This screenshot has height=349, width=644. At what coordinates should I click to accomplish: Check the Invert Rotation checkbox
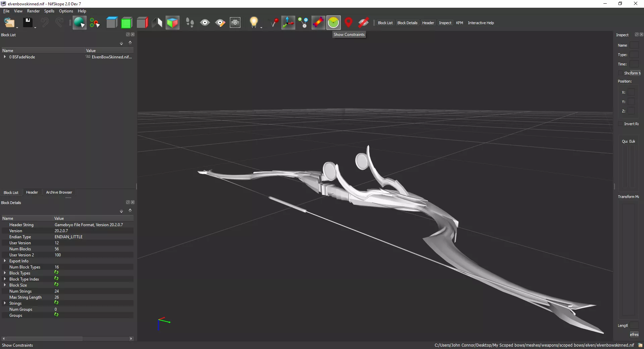click(620, 124)
